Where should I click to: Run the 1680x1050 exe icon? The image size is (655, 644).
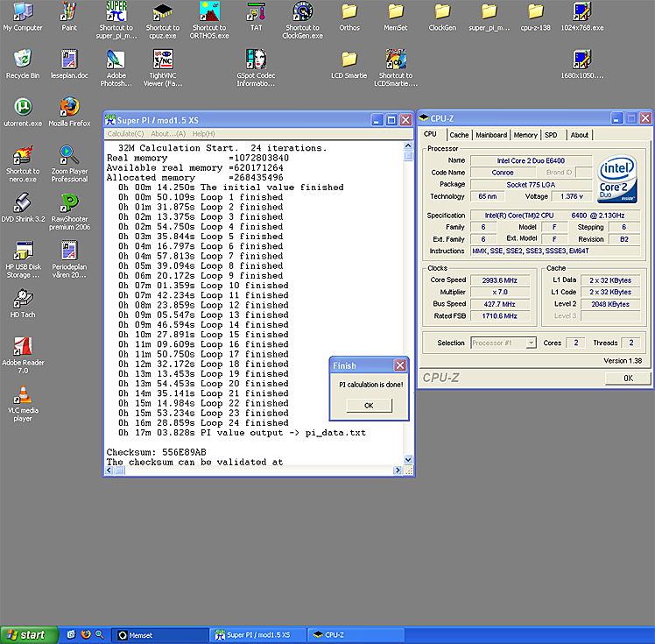pyautogui.click(x=582, y=64)
